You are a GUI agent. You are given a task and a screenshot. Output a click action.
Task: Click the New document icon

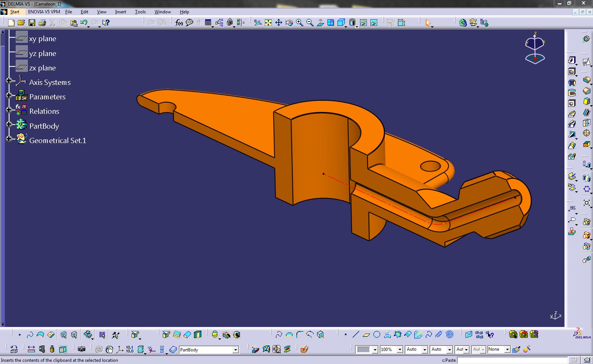coord(11,23)
